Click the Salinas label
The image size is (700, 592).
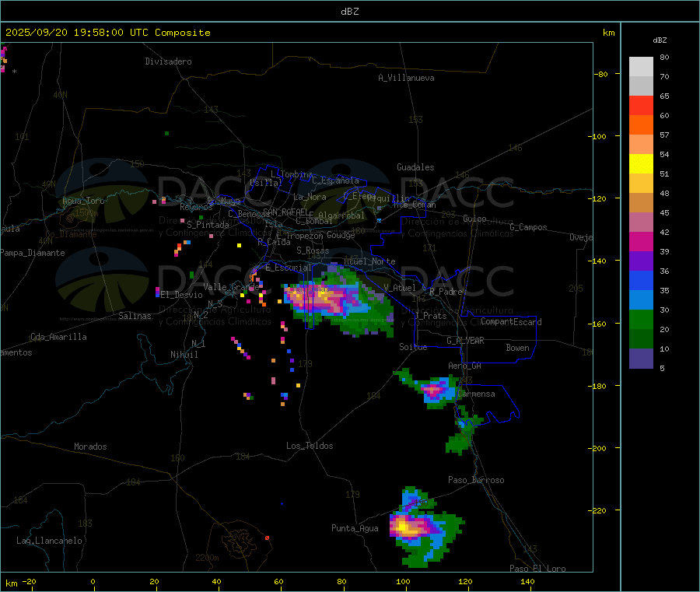click(135, 316)
